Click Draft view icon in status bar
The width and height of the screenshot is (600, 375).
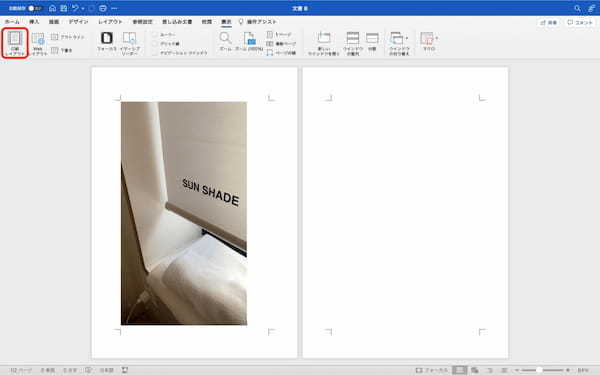(x=504, y=370)
